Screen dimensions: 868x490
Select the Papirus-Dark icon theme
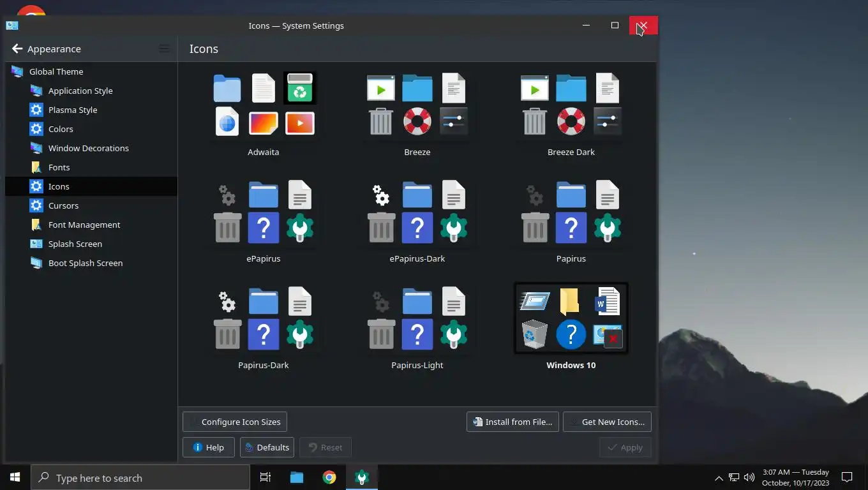pyautogui.click(x=263, y=327)
